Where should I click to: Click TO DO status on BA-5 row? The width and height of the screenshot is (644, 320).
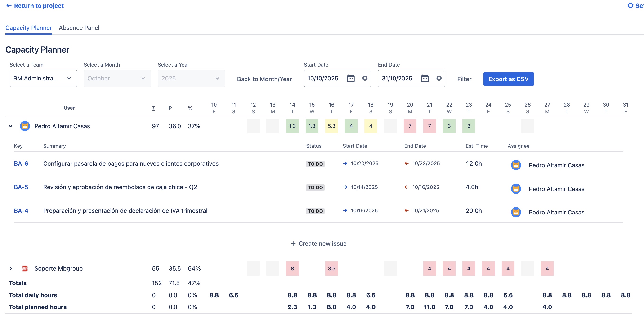(x=315, y=187)
